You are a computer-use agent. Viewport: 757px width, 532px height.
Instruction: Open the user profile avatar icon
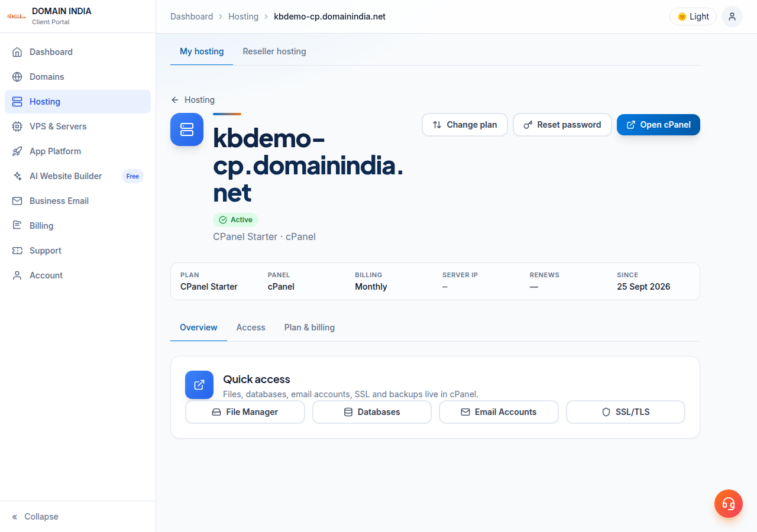pyautogui.click(x=732, y=17)
